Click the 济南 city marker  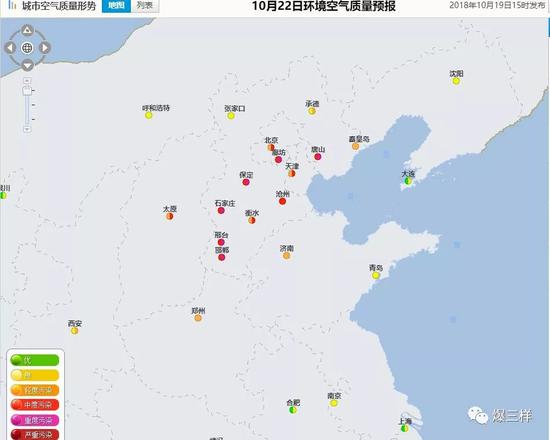287,256
